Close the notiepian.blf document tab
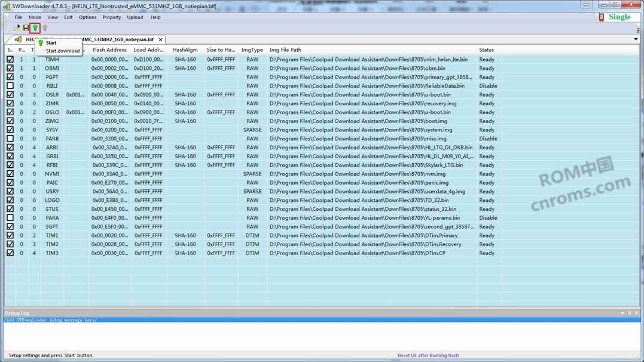The height and width of the screenshot is (362, 644). point(161,39)
